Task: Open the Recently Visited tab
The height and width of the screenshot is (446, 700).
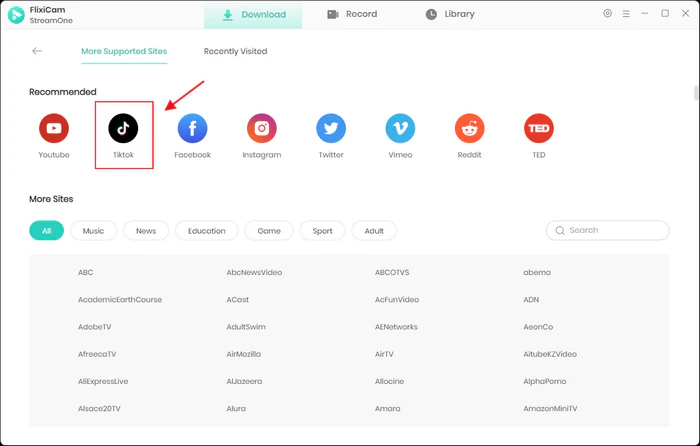Action: click(235, 51)
